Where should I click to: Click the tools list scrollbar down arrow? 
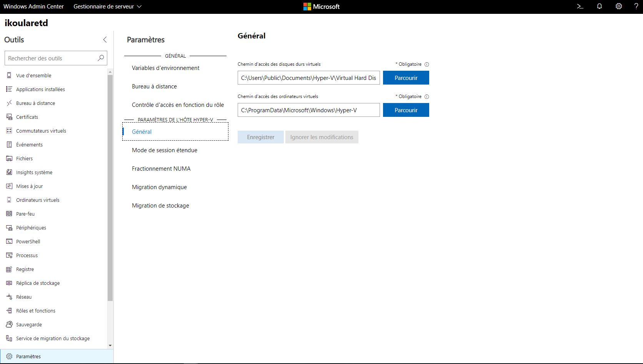click(x=110, y=346)
